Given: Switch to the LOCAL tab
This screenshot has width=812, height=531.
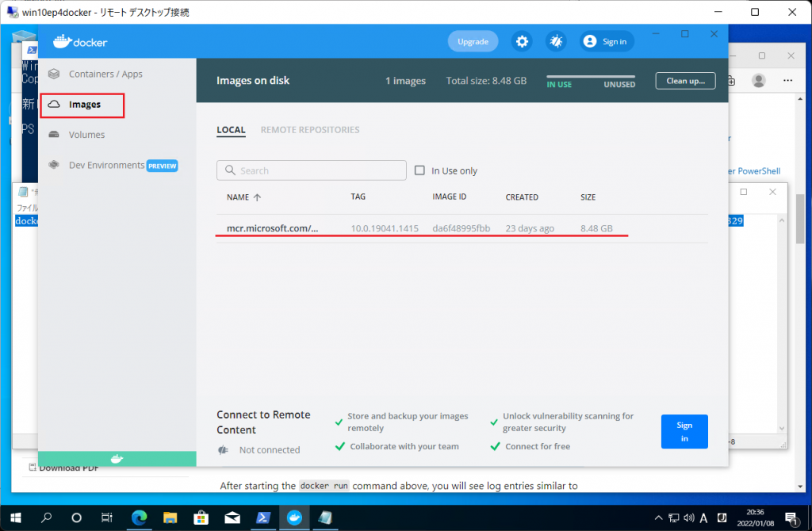Looking at the screenshot, I should (231, 130).
